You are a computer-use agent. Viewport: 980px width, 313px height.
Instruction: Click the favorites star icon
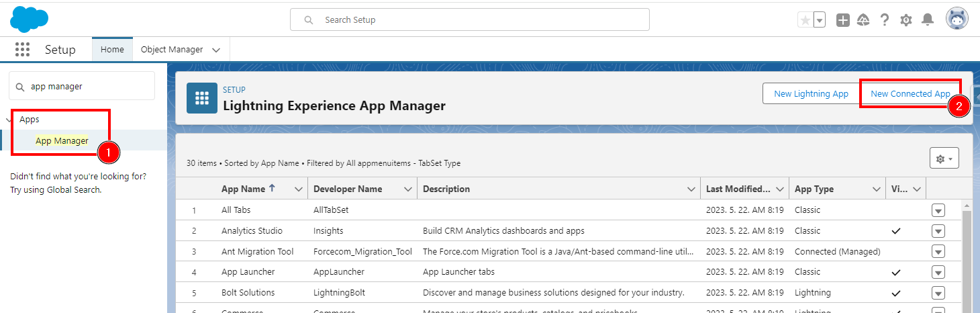805,20
